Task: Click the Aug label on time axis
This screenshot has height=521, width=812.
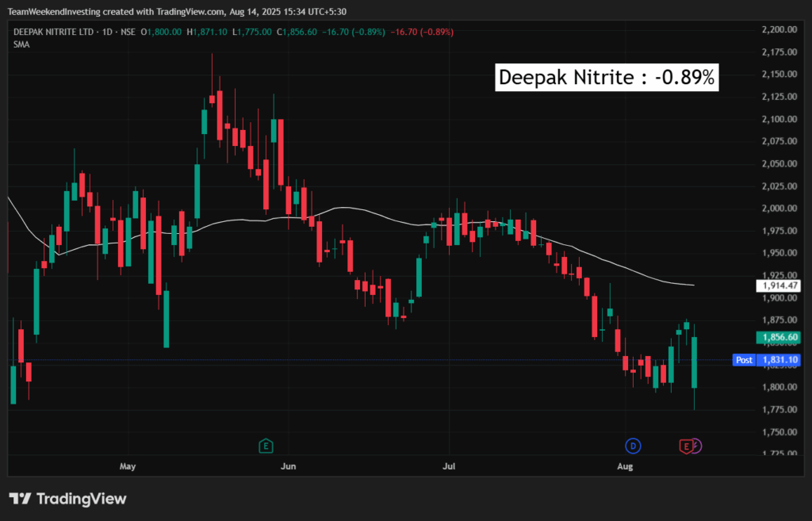Action: point(625,466)
